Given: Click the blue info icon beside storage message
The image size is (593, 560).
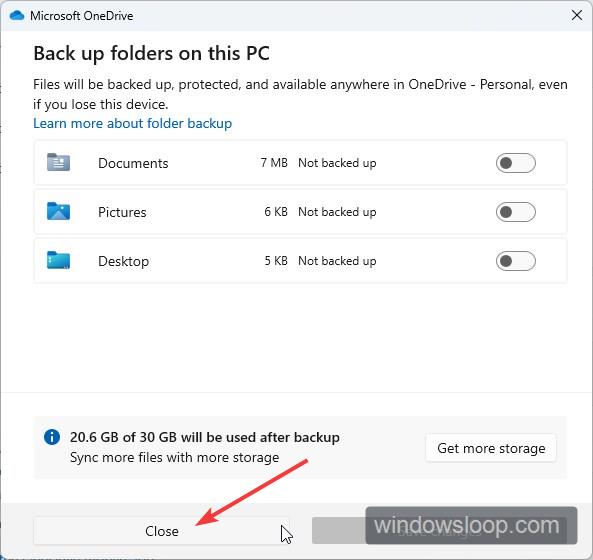Looking at the screenshot, I should click(52, 437).
